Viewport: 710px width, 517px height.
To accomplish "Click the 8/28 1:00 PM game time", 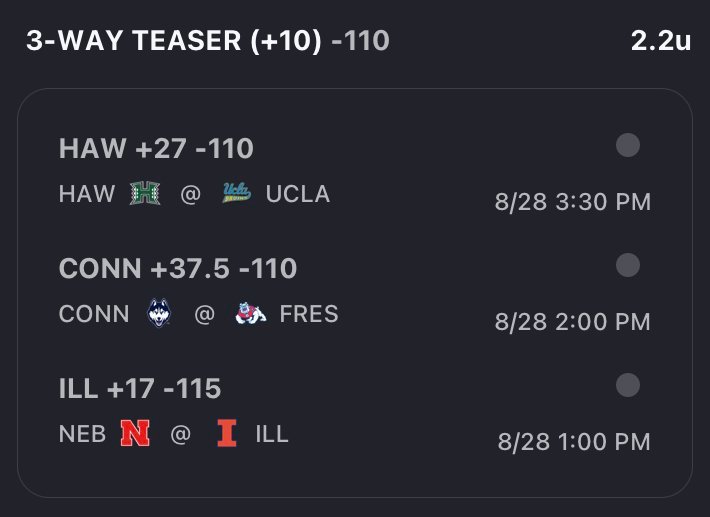I will click(574, 442).
